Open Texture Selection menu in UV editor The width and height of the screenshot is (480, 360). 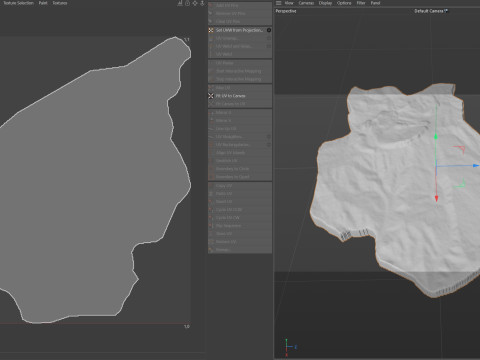18,3
